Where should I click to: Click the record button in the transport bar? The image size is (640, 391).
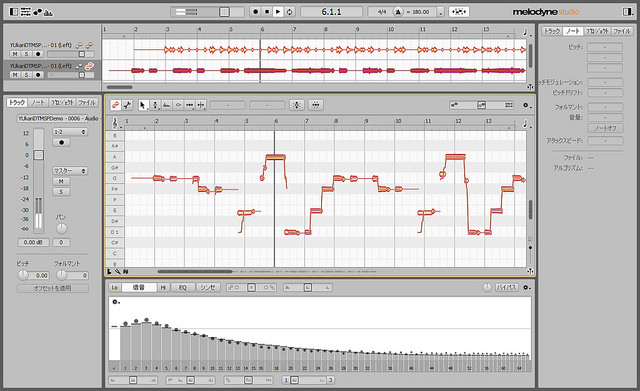pyautogui.click(x=256, y=12)
